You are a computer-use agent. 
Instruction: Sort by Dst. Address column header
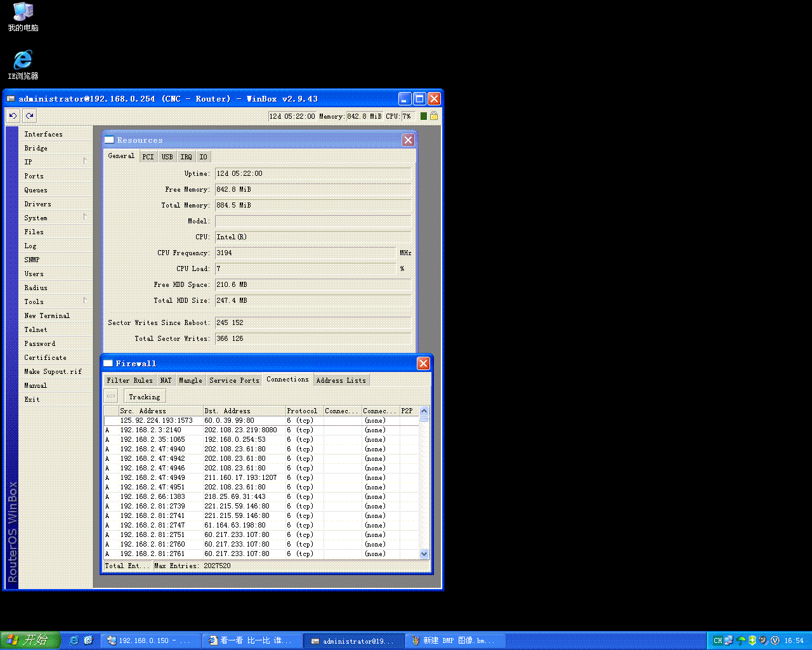pyautogui.click(x=244, y=411)
